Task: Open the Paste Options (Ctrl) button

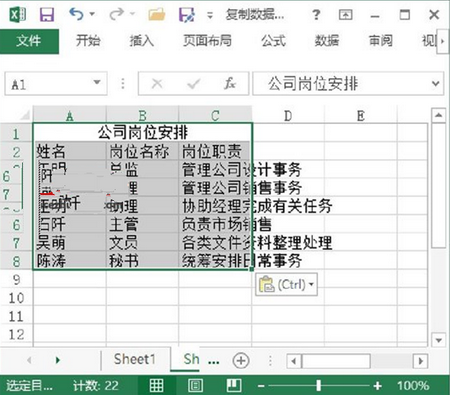Action: point(286,285)
